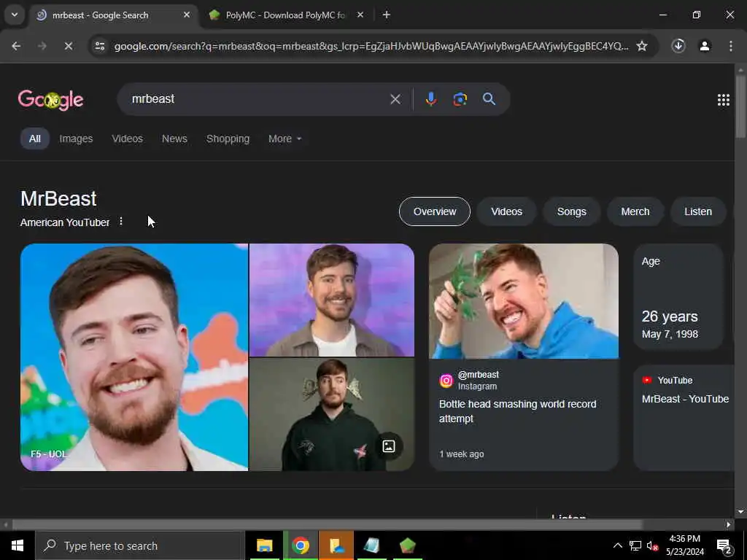Image resolution: width=747 pixels, height=560 pixels.
Task: Open the Chrome profile icon
Action: [705, 46]
